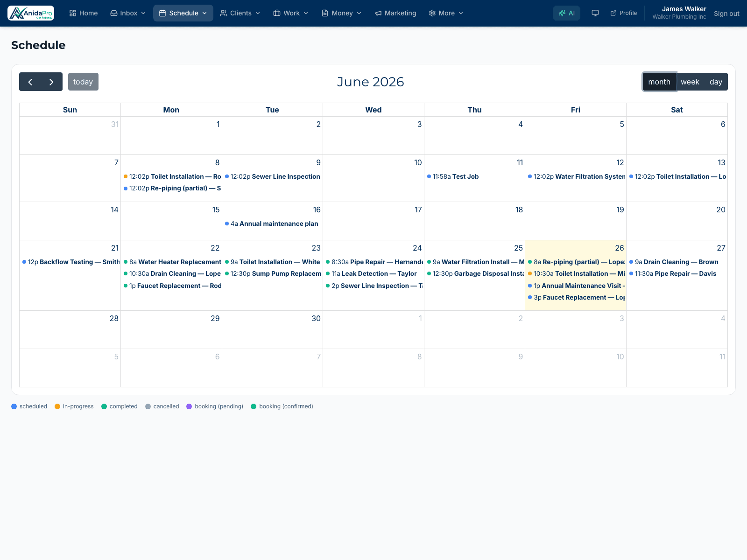The image size is (747, 560).
Task: Select the June 3 day cell
Action: tap(373, 135)
